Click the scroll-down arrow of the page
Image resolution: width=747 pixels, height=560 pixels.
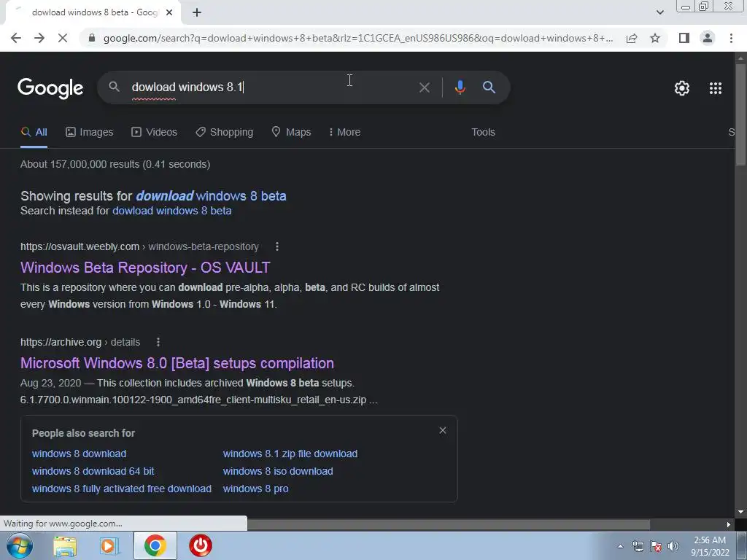pyautogui.click(x=740, y=512)
